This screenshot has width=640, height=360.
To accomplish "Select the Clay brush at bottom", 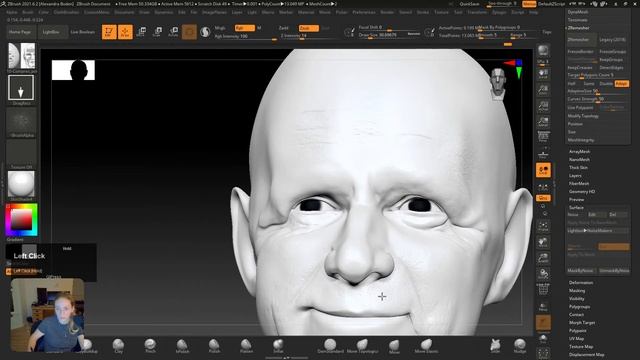I will [x=118, y=346].
